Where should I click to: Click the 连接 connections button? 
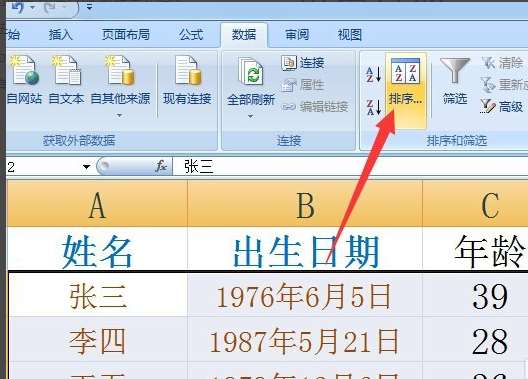click(303, 63)
